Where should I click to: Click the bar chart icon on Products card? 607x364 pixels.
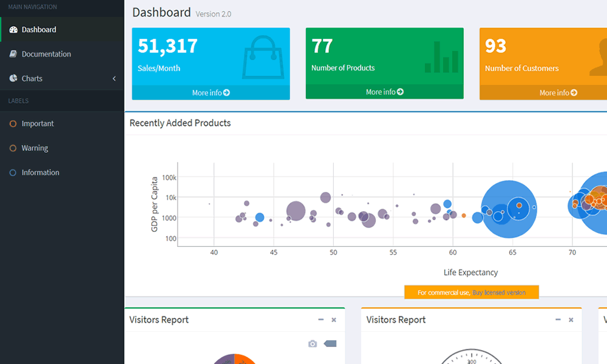(441, 57)
